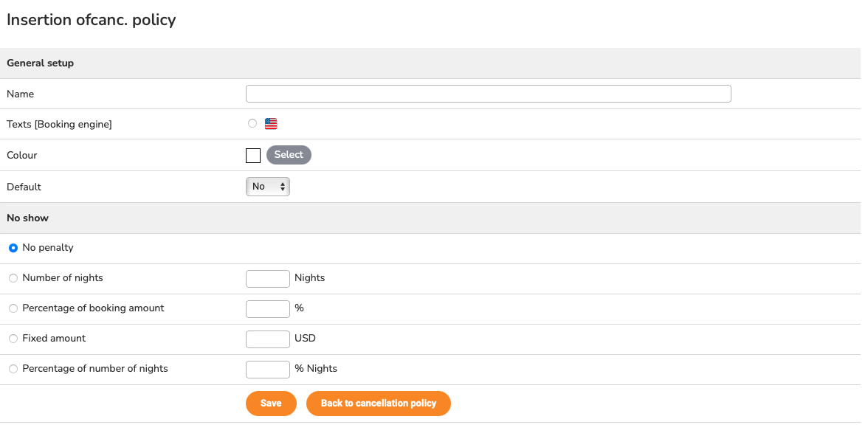Click the percent of booking input
Image resolution: width=868 pixels, height=436 pixels.
pos(268,308)
